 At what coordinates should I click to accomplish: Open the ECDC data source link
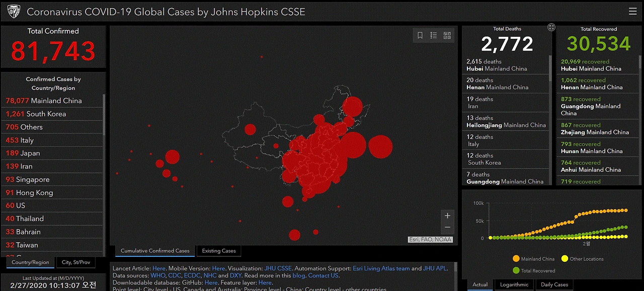pyautogui.click(x=192, y=276)
